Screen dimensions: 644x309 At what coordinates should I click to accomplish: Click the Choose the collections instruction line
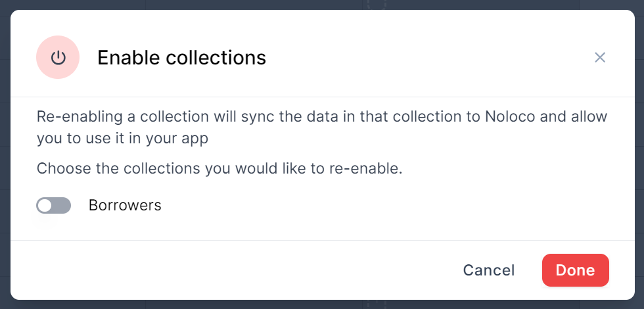(219, 168)
